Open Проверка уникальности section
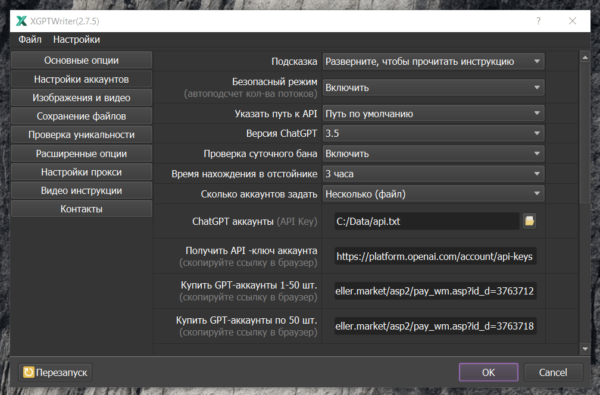Viewport: 600px width, 395px height. coord(82,135)
